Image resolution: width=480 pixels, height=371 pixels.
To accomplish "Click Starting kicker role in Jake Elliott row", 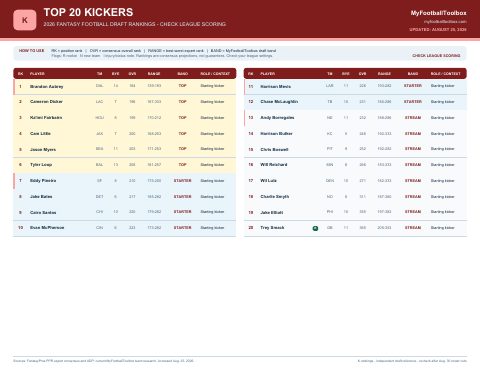I will [442, 212].
